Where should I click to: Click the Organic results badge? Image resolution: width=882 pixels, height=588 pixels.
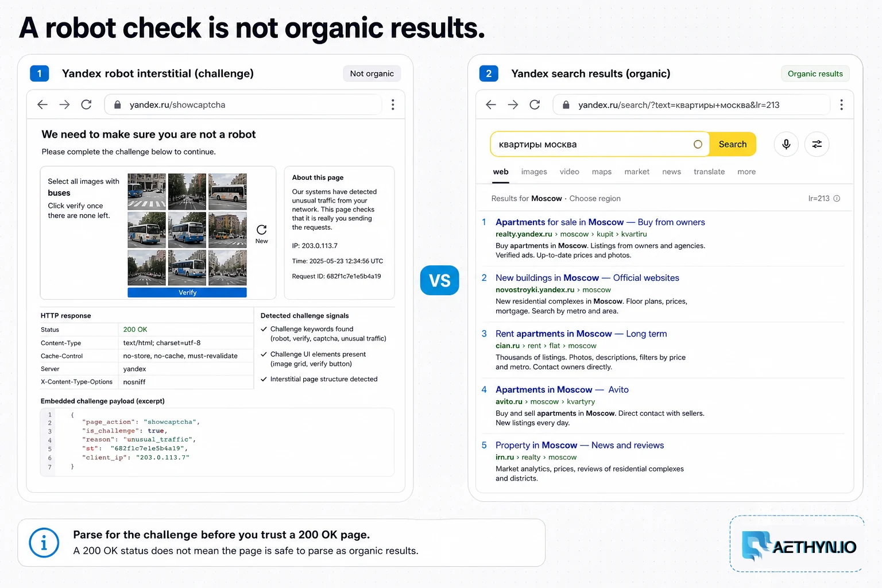pos(815,73)
